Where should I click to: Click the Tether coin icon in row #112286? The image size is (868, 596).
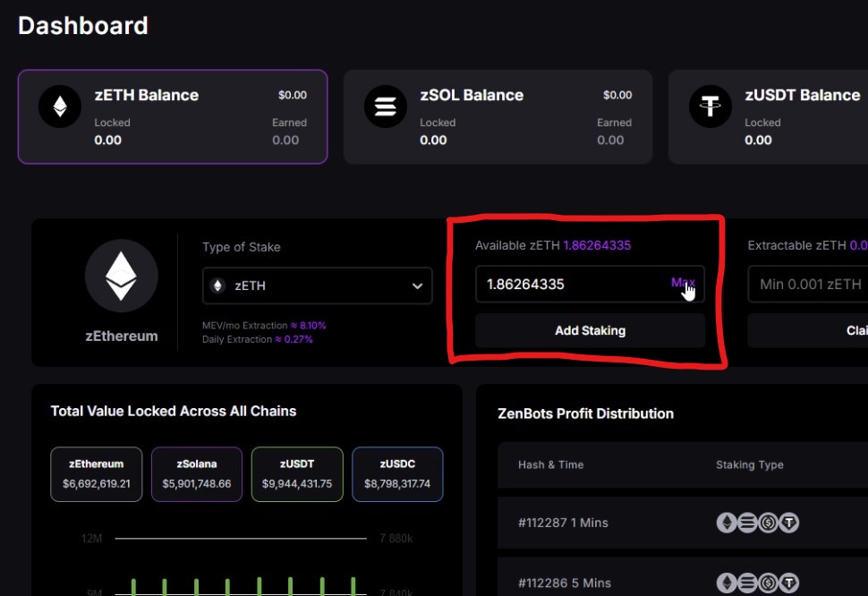tap(789, 583)
